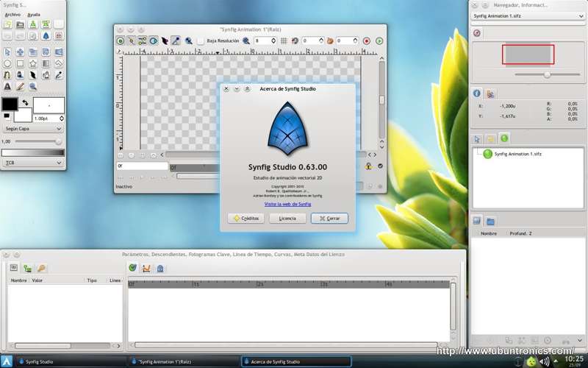The image size is (588, 368).
Task: Click the Créditos button
Action: pyautogui.click(x=245, y=218)
